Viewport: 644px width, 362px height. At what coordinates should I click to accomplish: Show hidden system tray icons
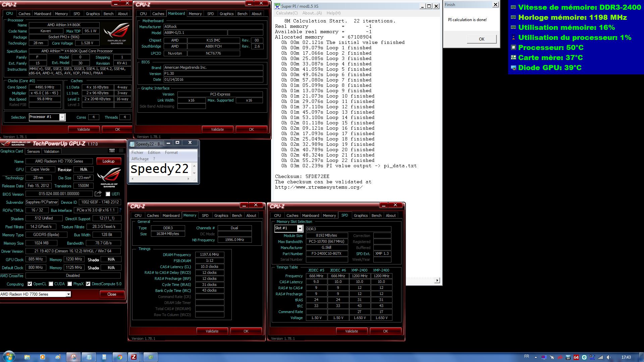click(536, 357)
